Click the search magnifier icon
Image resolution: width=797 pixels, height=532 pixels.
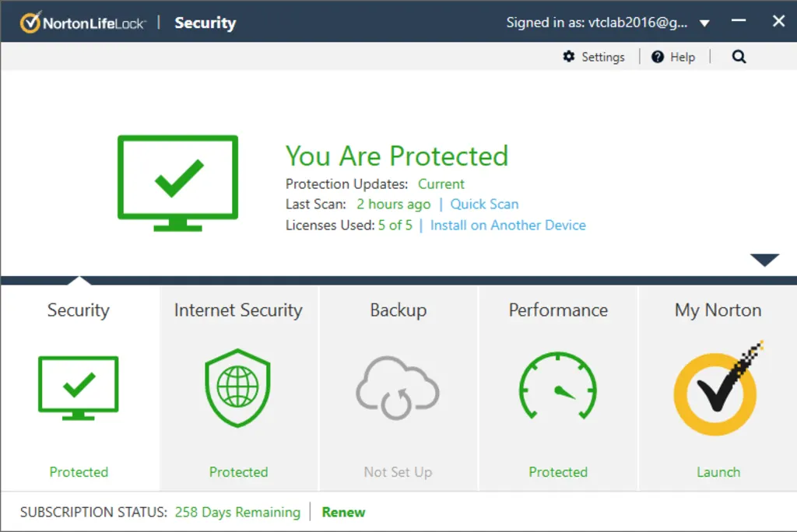(738, 56)
